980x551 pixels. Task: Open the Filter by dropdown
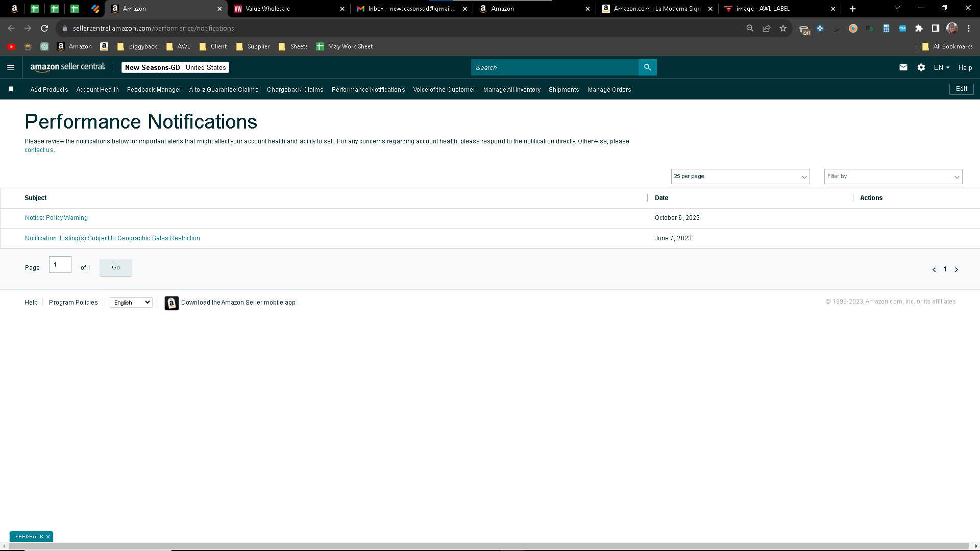pyautogui.click(x=893, y=177)
